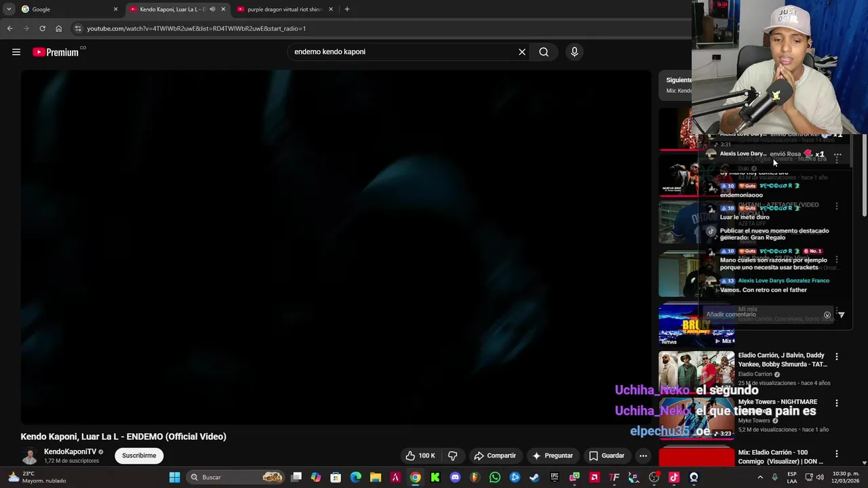Viewport: 868px width, 488px height.
Task: Switch to the Google tab
Action: (x=68, y=9)
